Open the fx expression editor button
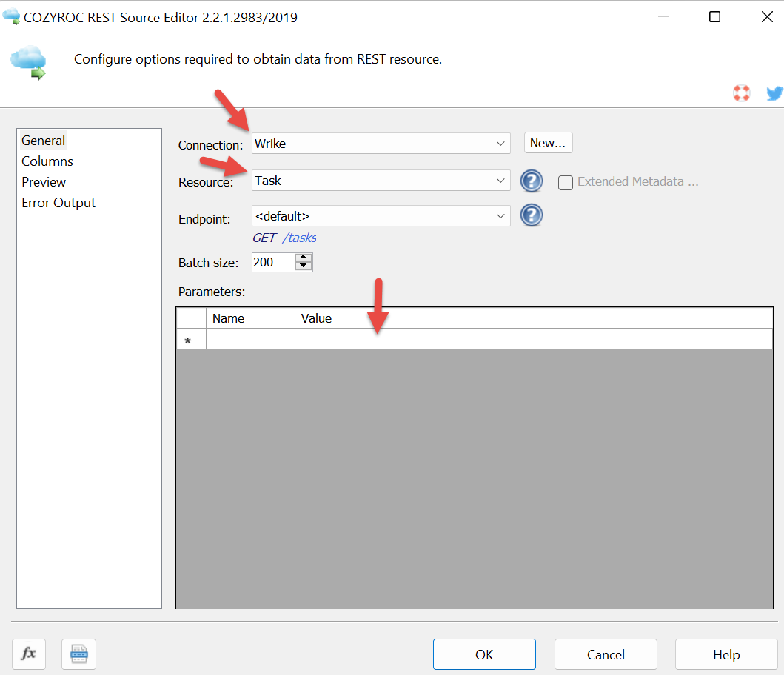The height and width of the screenshot is (675, 784). pos(29,654)
